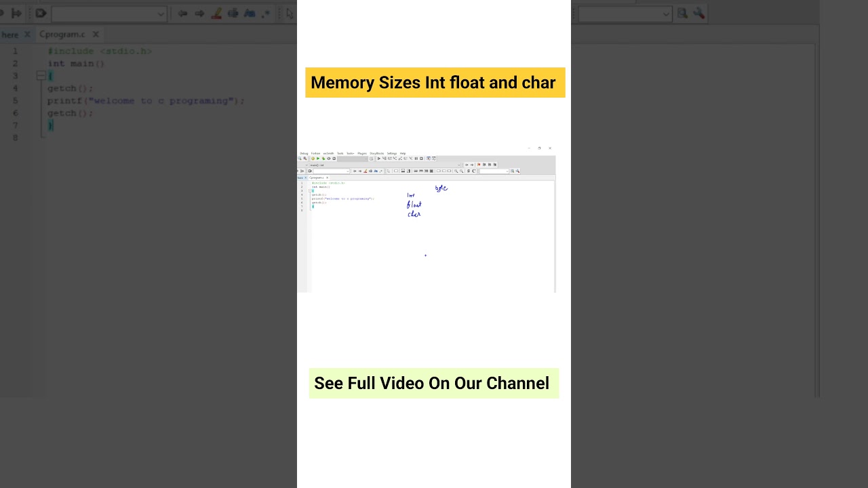Click the Stop debugger icon in video toolbar
The height and width of the screenshot is (488, 868).
click(x=421, y=159)
